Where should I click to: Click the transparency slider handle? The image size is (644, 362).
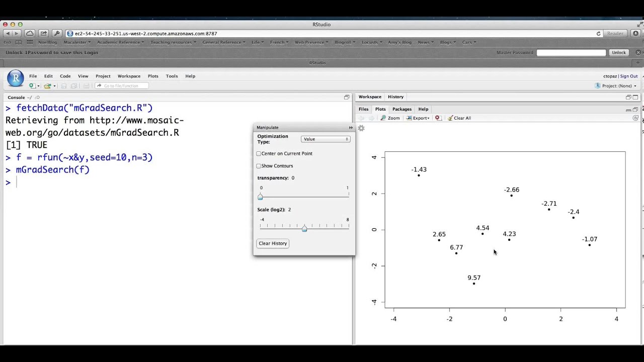[260, 197]
